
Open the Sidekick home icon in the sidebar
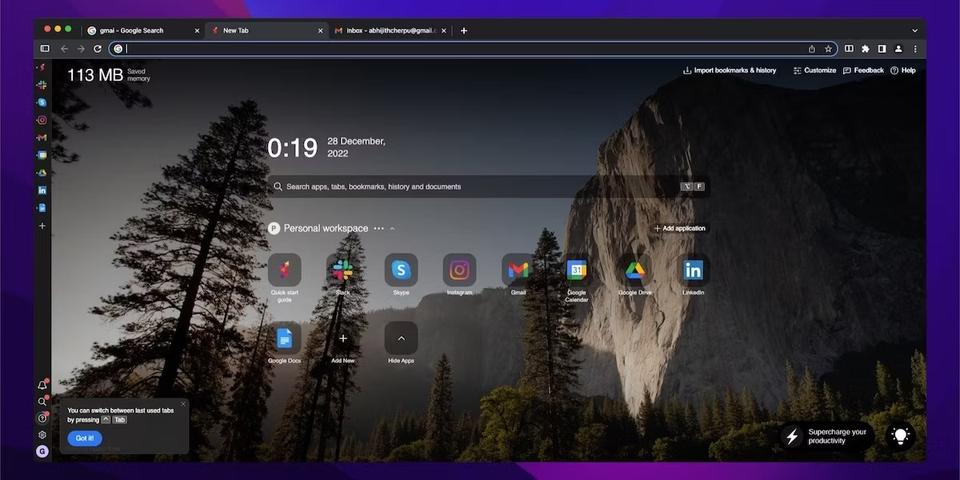tap(42, 67)
